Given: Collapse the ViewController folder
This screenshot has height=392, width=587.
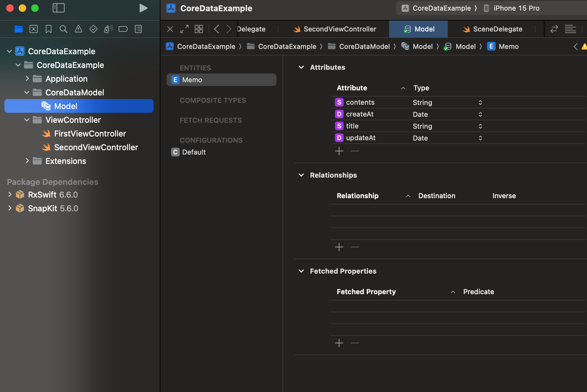Looking at the screenshot, I should (27, 120).
